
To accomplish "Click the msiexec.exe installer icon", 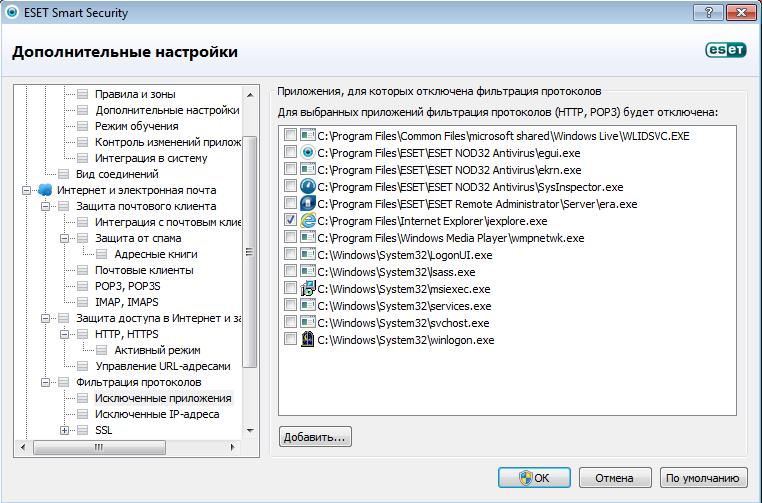I will [x=308, y=289].
